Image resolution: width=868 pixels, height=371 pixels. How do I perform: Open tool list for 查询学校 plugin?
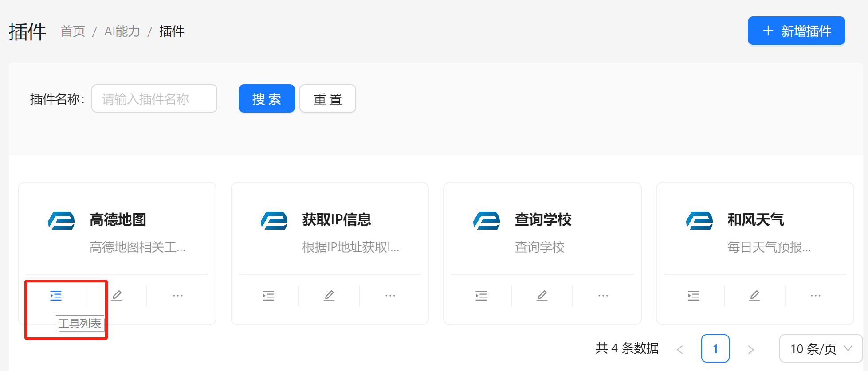[481, 296]
